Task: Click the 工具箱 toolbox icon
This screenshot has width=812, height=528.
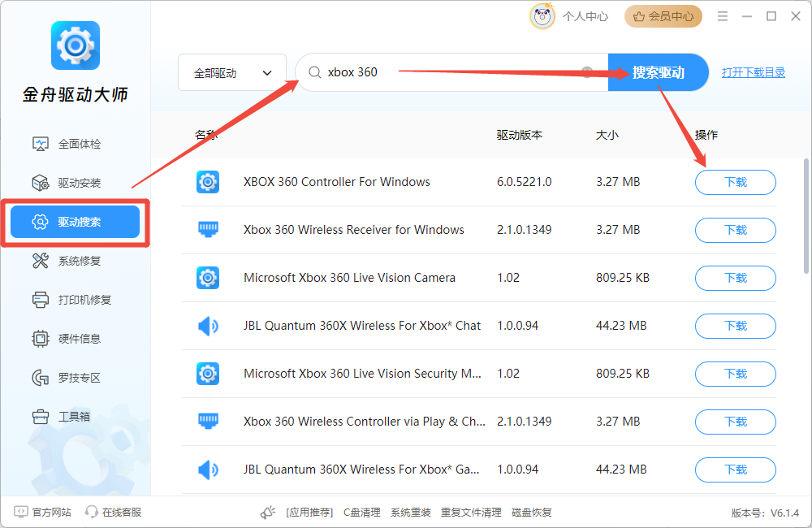Action: coord(41,417)
